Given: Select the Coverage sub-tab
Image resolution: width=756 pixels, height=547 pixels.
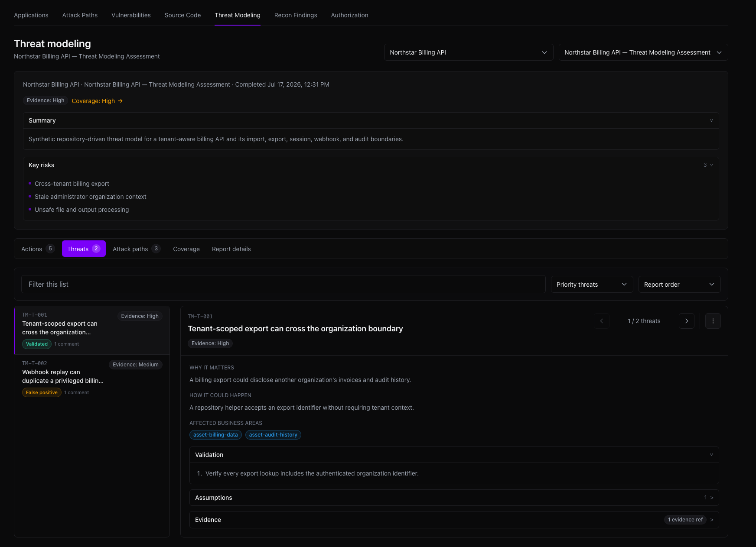Looking at the screenshot, I should coord(186,249).
